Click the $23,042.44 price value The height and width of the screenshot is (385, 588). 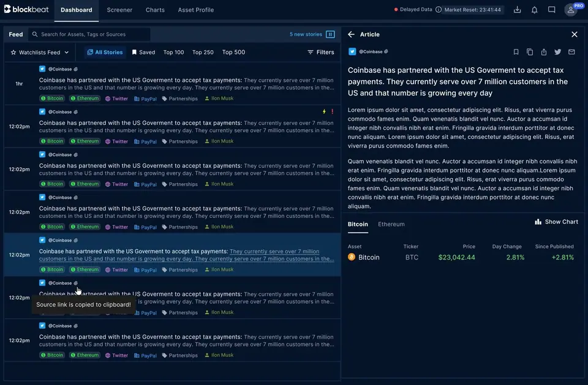(456, 257)
